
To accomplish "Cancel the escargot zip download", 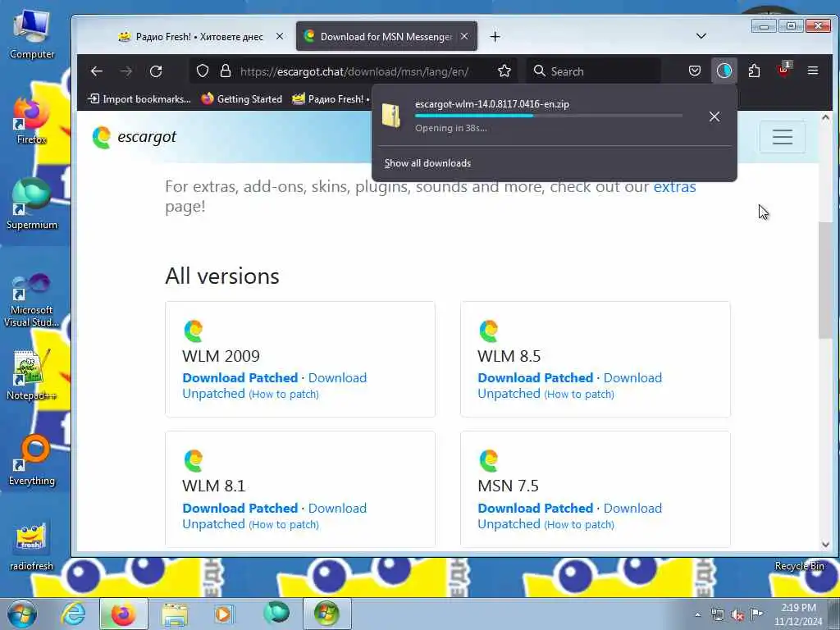I will [714, 116].
